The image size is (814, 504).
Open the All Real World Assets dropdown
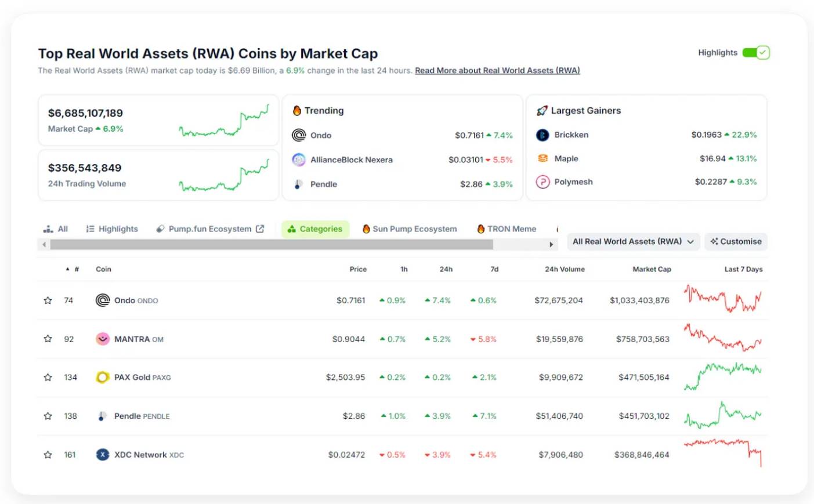pos(633,242)
